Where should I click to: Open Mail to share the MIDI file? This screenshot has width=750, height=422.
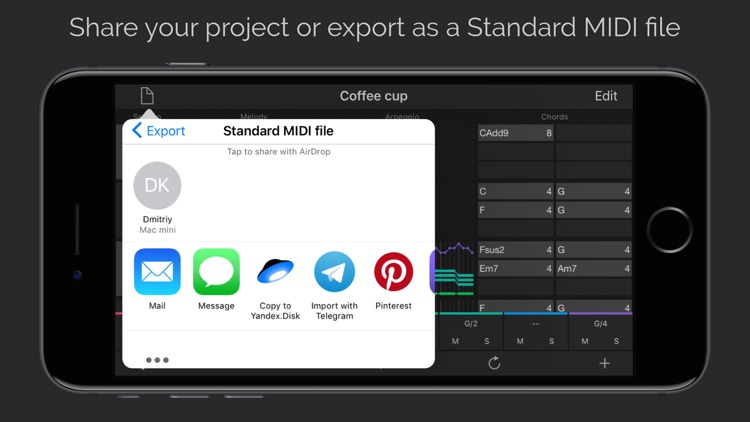pos(157,272)
